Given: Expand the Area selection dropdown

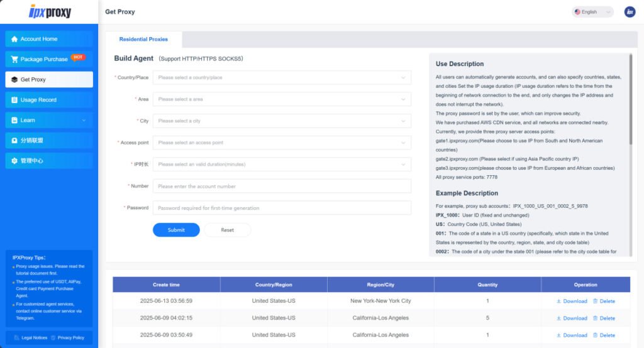Looking at the screenshot, I should point(282,99).
